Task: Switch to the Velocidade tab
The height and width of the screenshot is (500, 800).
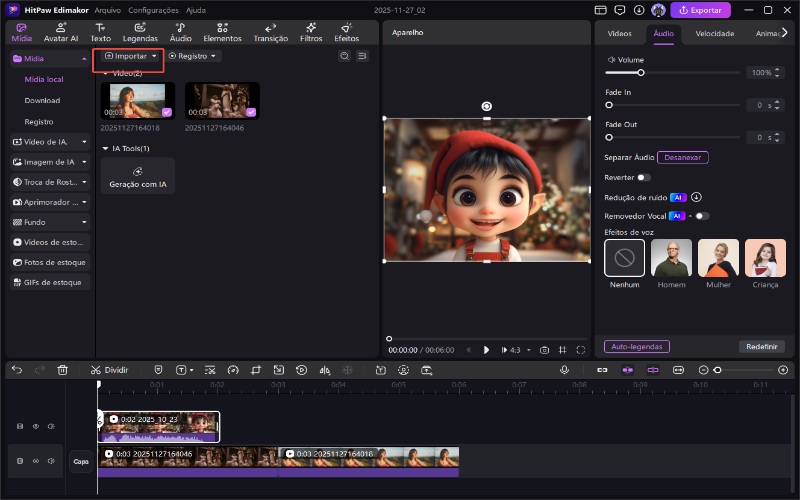Action: pyautogui.click(x=715, y=33)
